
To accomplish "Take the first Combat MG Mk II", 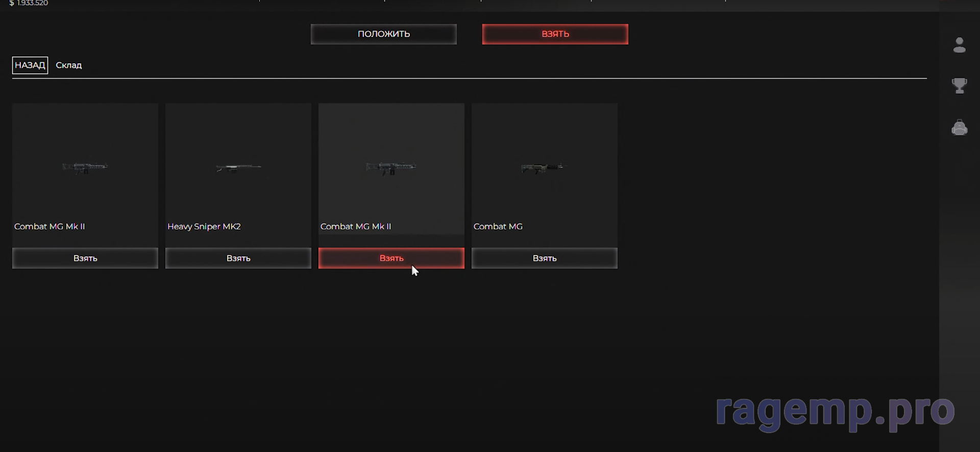I will click(x=85, y=258).
